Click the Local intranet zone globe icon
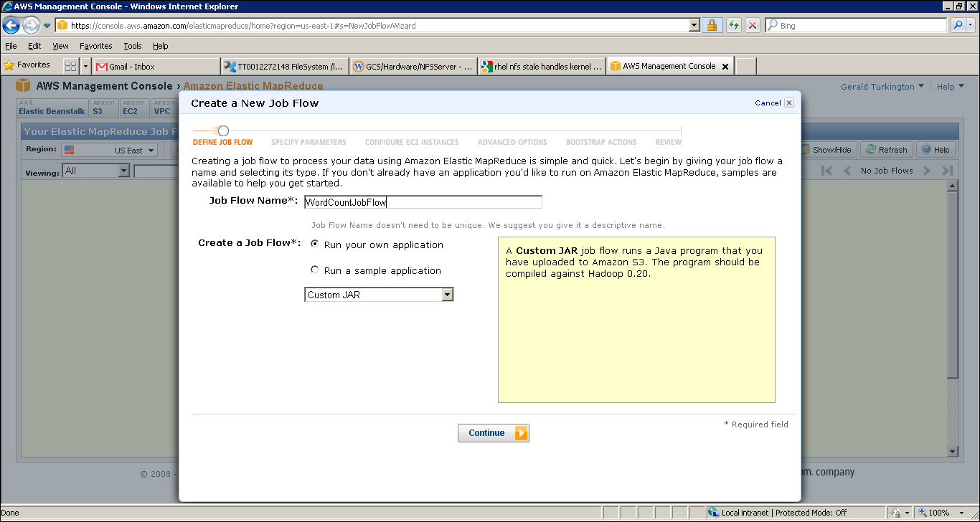980x522 pixels. click(712, 513)
